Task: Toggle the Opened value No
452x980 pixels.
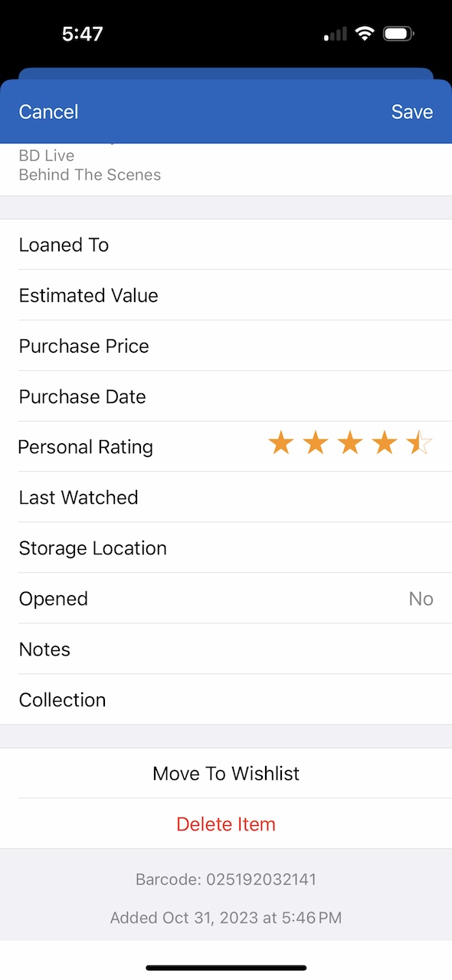Action: click(421, 599)
